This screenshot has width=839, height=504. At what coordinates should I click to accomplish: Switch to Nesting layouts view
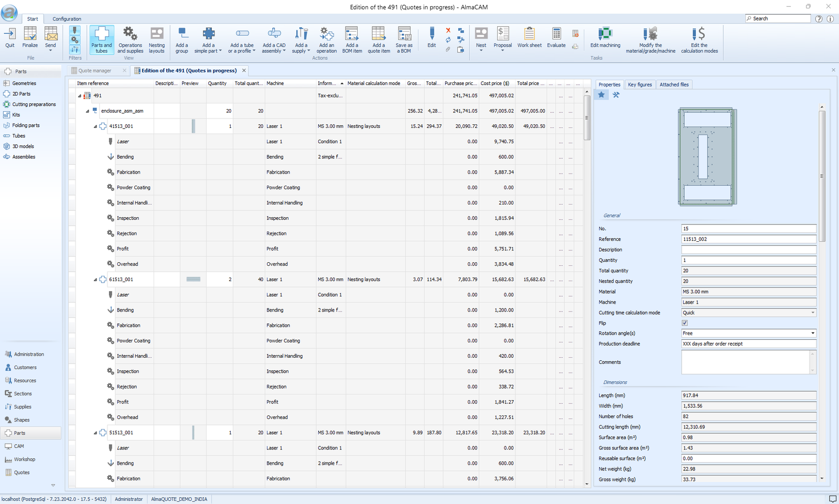coord(156,40)
